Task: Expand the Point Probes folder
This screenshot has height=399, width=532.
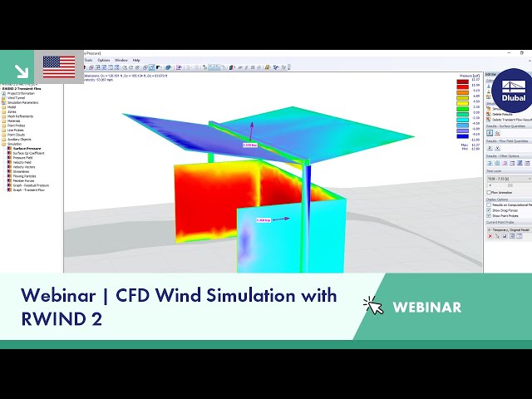Action: tap(3, 126)
